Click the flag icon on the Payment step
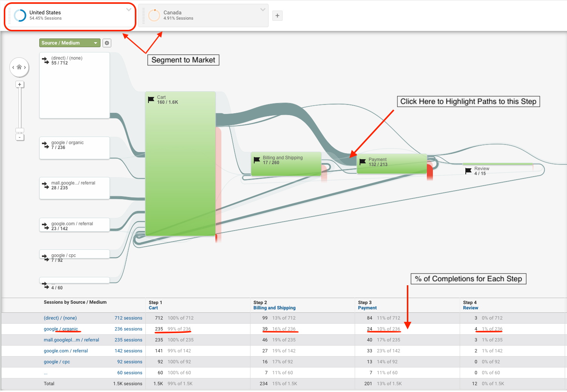 pos(363,161)
